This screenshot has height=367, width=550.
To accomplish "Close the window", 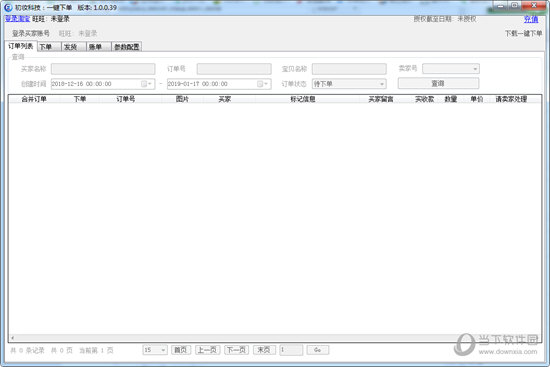I will pyautogui.click(x=535, y=6).
